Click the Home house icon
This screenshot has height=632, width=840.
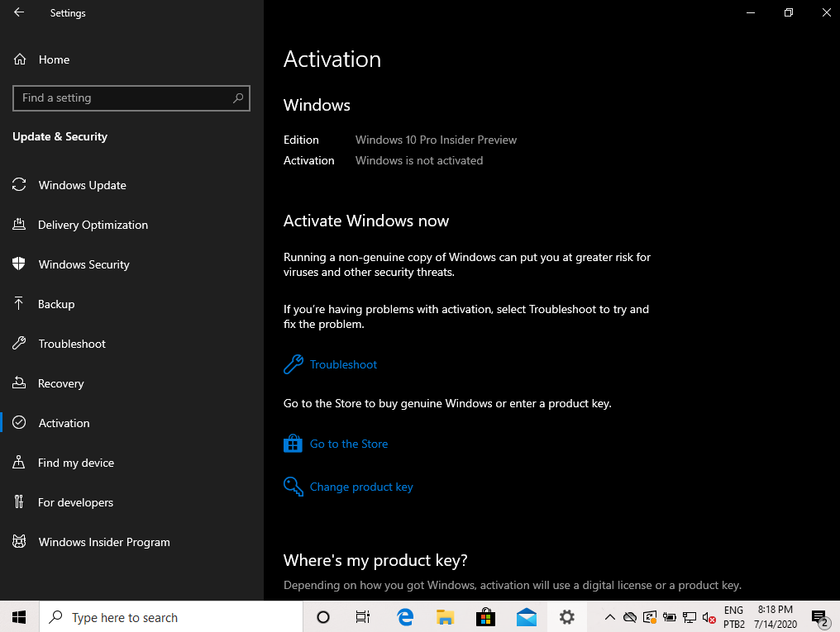(20, 59)
